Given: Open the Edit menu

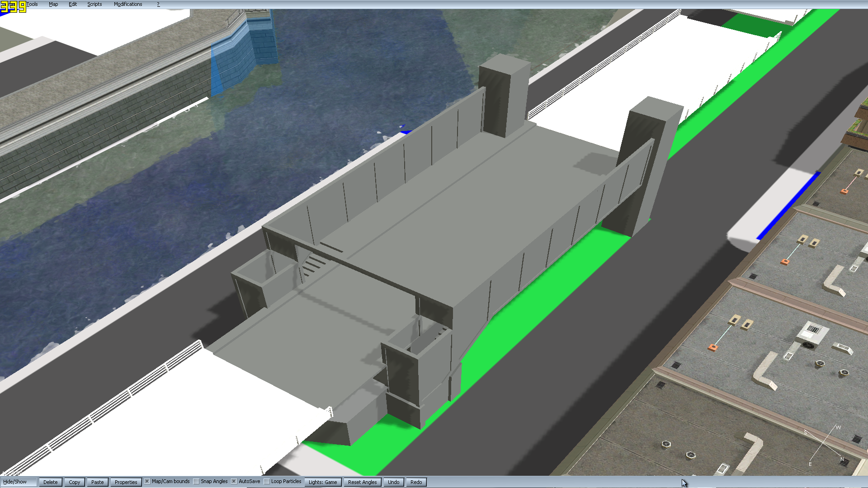Looking at the screenshot, I should (73, 4).
